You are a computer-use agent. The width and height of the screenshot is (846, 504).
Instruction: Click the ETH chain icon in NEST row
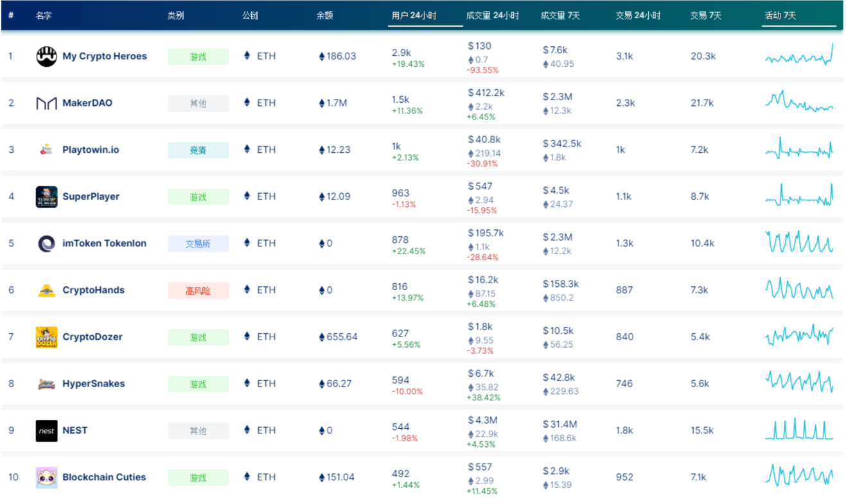click(x=247, y=430)
